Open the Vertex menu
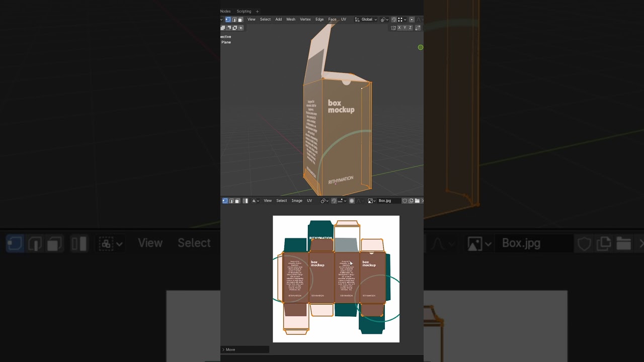The width and height of the screenshot is (644, 362). tap(305, 20)
